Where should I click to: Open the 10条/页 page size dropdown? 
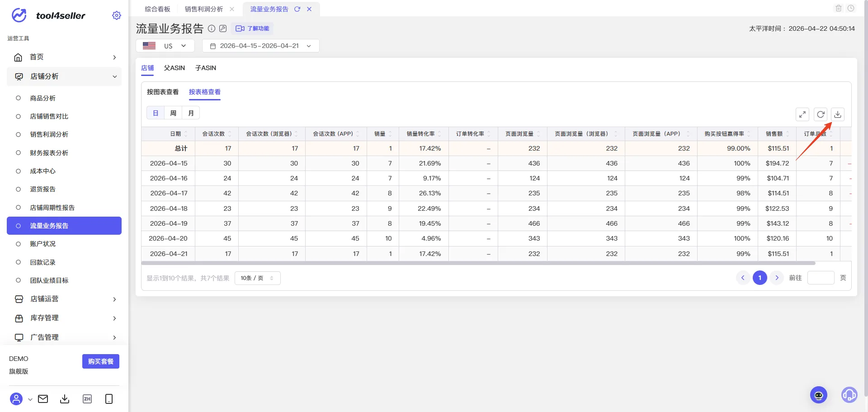[x=257, y=278]
